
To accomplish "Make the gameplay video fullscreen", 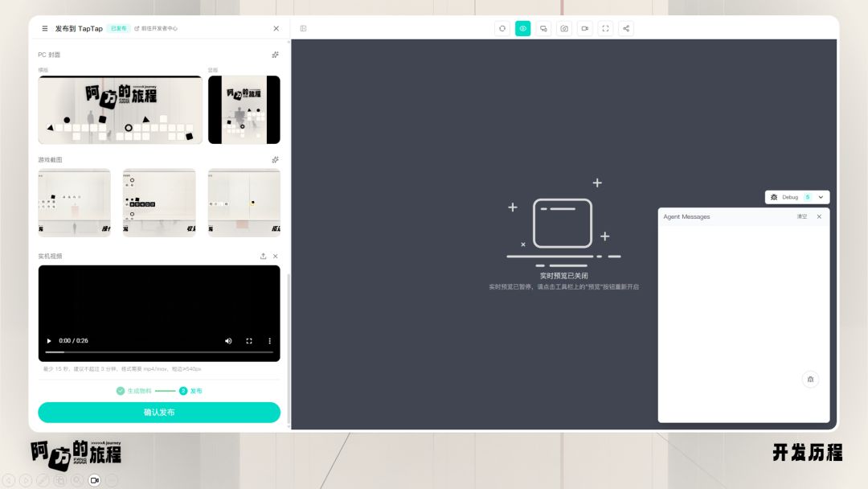I will (x=249, y=340).
